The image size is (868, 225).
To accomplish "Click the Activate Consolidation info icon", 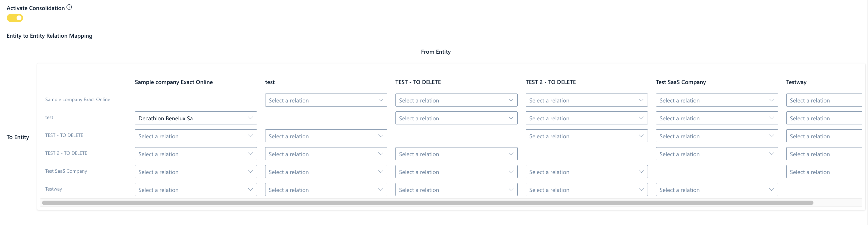I will click(69, 7).
